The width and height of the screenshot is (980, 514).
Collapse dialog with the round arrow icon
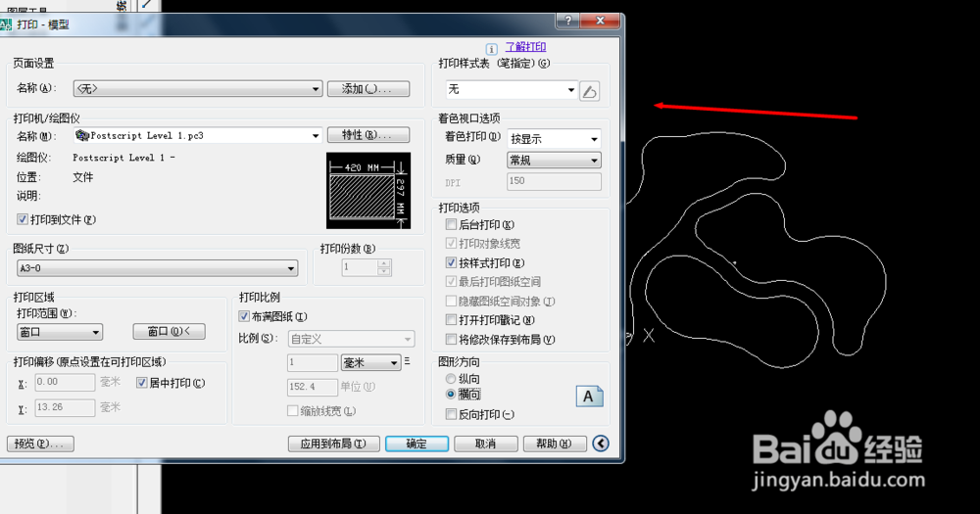[601, 444]
